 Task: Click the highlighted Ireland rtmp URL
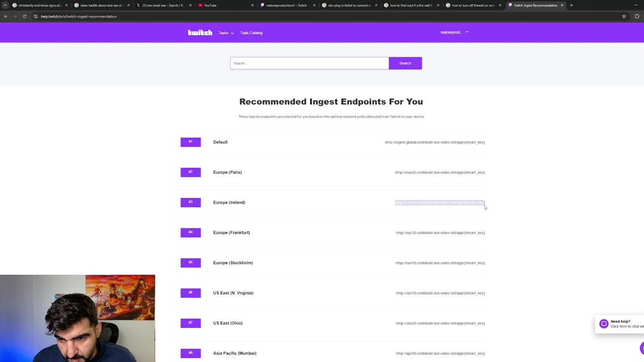[439, 203]
